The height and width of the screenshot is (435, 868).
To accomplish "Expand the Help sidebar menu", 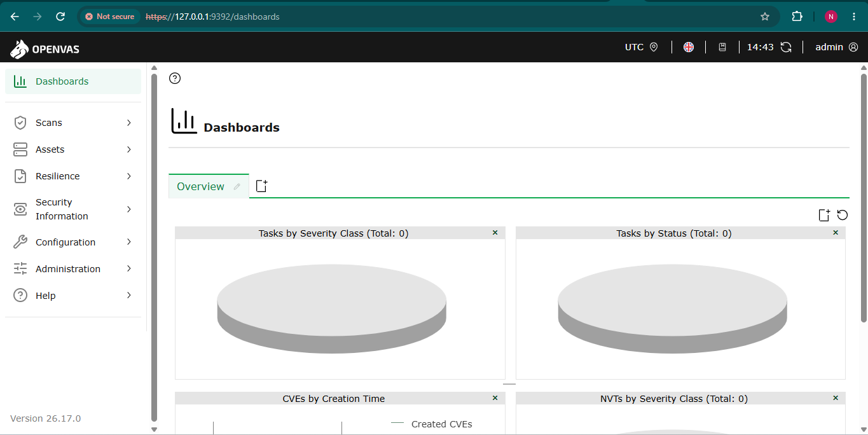I will 73,296.
